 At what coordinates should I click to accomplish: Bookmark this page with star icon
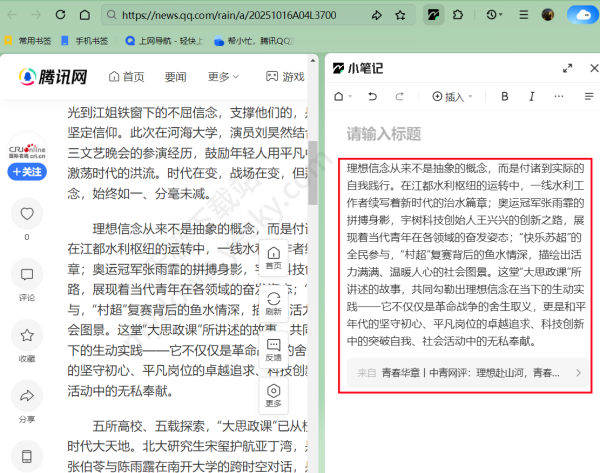coord(400,16)
